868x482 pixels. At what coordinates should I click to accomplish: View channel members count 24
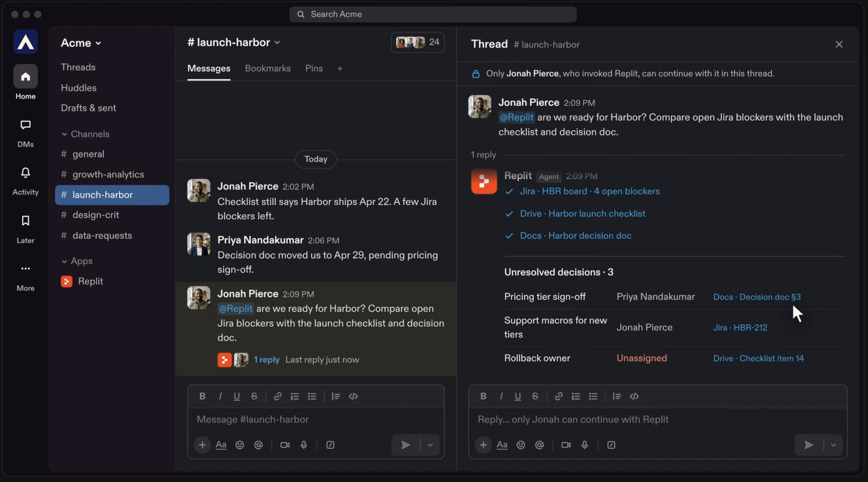[x=418, y=42]
